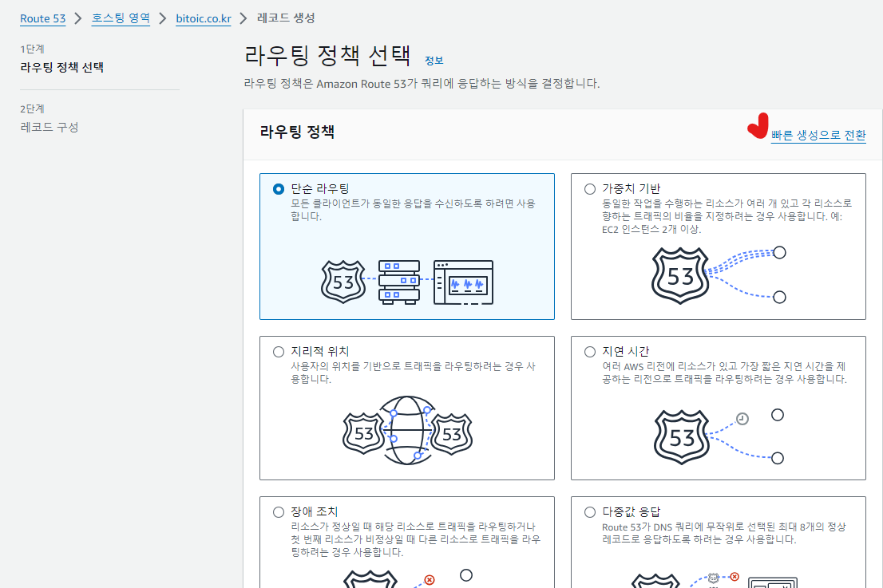
Task: Click the red X icon in 다중값 응답 diagram
Action: click(735, 577)
